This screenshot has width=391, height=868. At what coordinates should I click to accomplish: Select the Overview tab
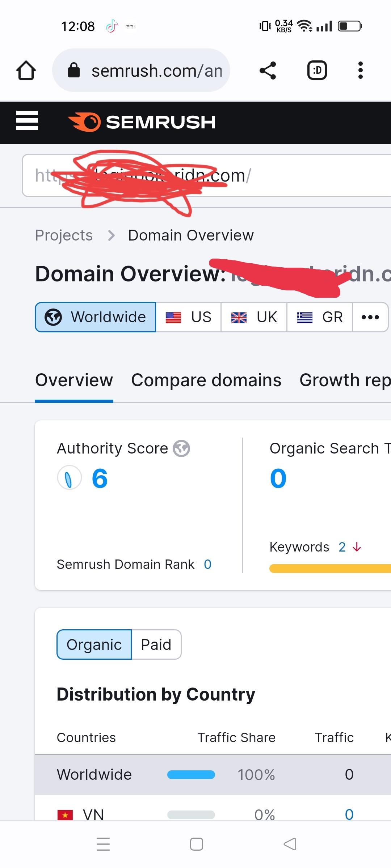pos(74,380)
